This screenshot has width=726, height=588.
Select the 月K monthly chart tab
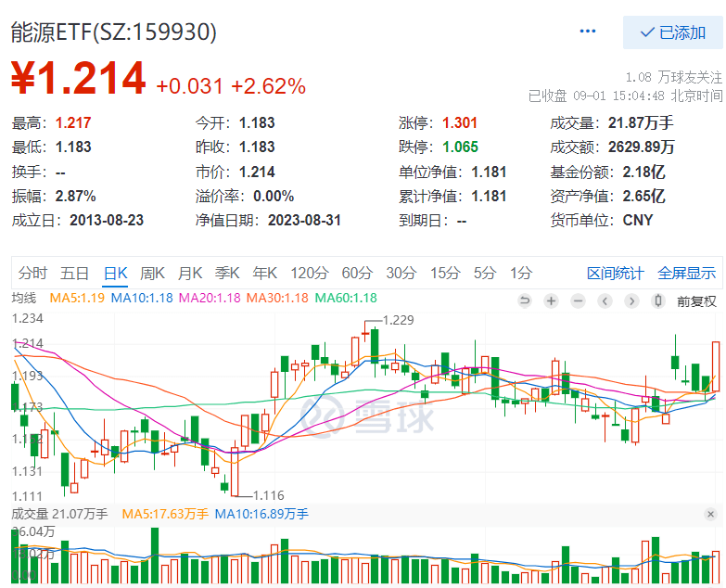(x=190, y=273)
